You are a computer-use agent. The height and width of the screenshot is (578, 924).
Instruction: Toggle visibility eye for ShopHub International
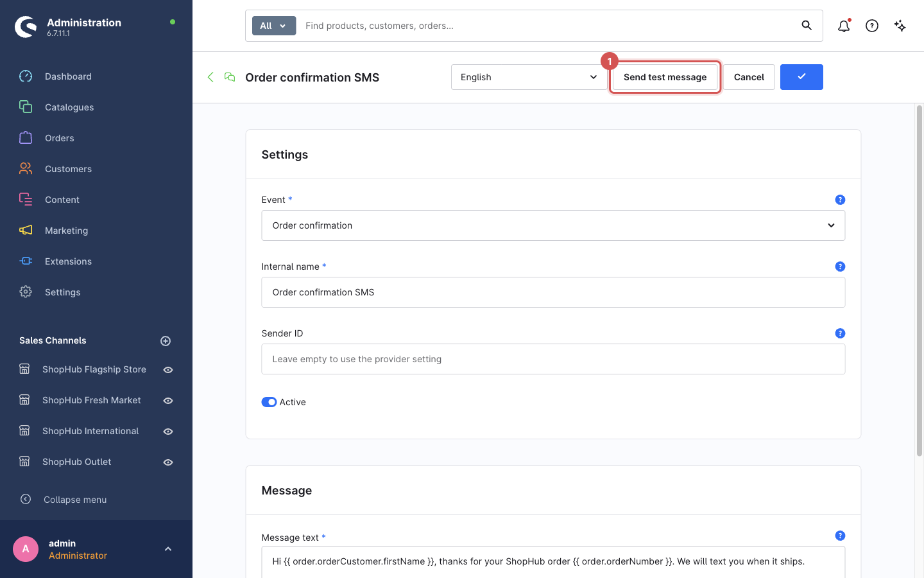coord(168,432)
